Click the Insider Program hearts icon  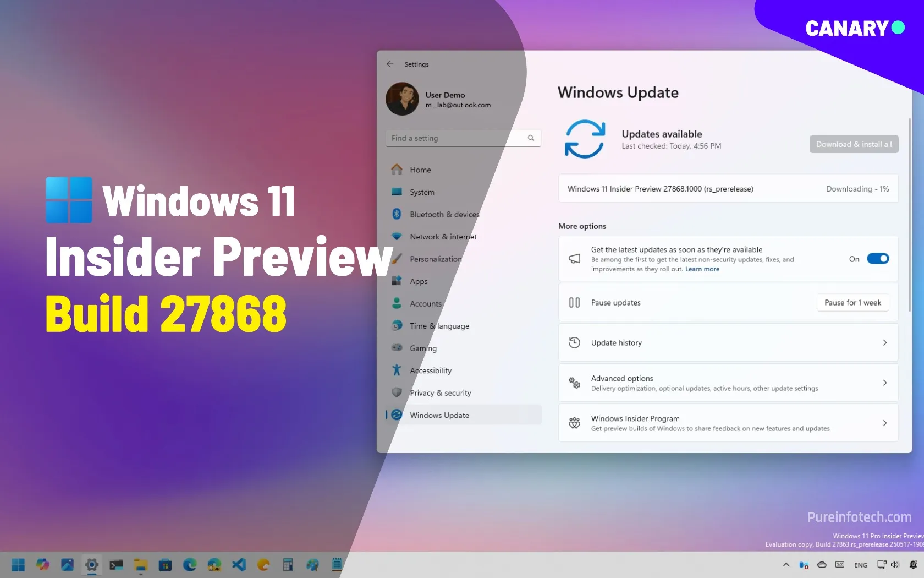pos(574,423)
